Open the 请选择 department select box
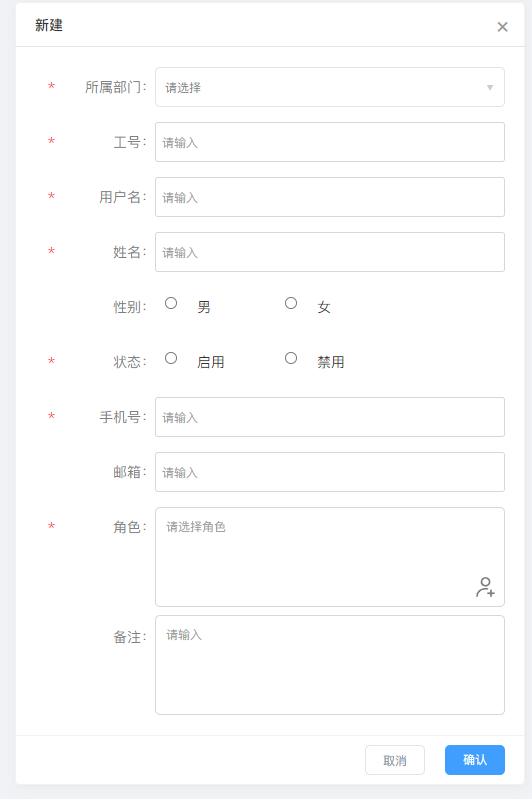532x799 pixels. (x=330, y=87)
